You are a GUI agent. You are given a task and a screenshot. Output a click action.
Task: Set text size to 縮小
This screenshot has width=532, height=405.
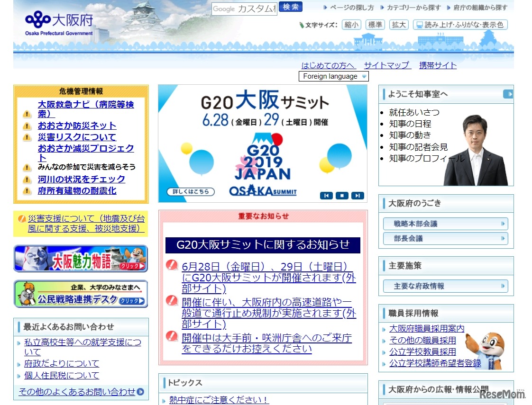coord(351,25)
